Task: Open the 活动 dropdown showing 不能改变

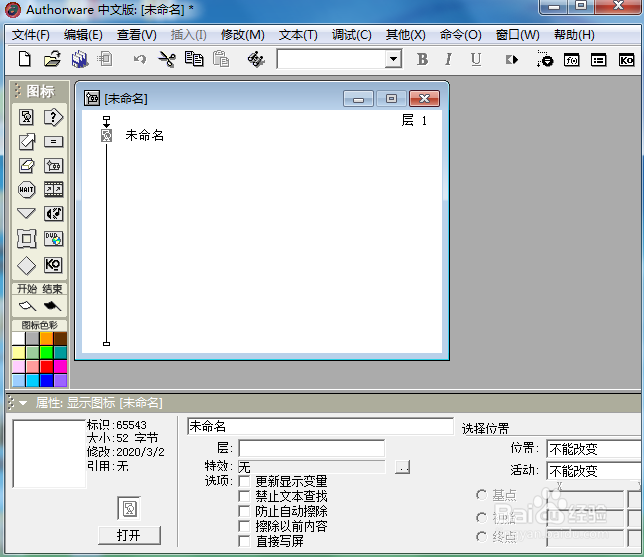Action: pyautogui.click(x=594, y=471)
